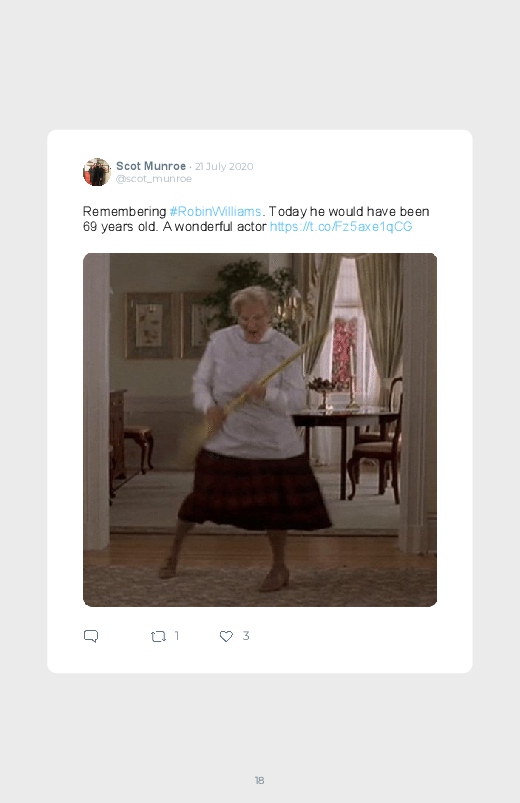The height and width of the screenshot is (803, 520).
Task: Like the tweet with the heart icon
Action: 226,636
